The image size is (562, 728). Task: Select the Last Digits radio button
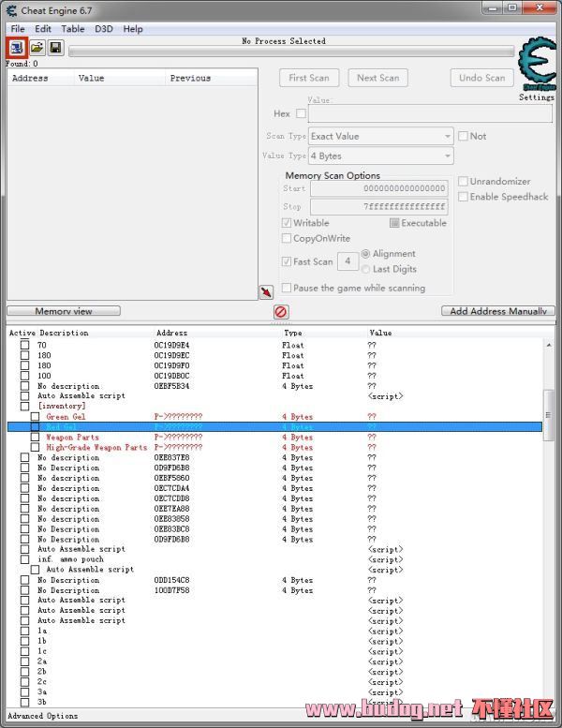pos(365,269)
